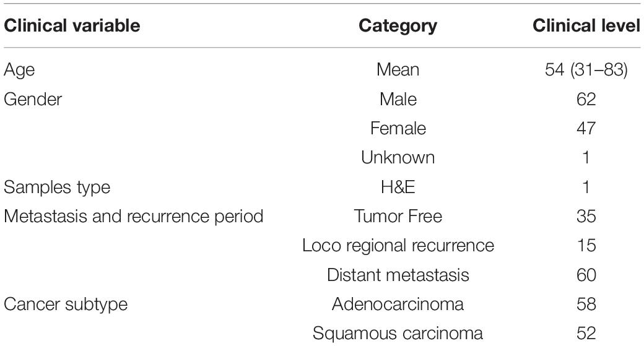This screenshot has height=346, width=644.
Task: Click the 54 (31–83) age value
Action: click(586, 70)
